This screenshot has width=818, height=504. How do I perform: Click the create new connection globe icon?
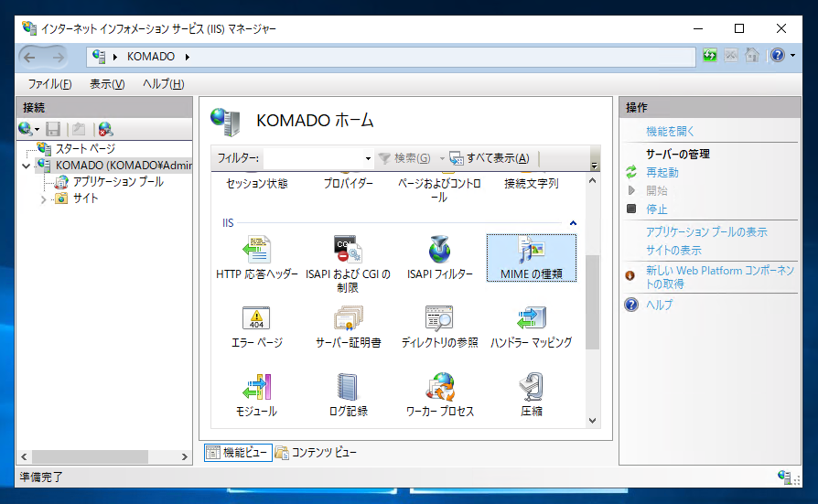pyautogui.click(x=25, y=128)
